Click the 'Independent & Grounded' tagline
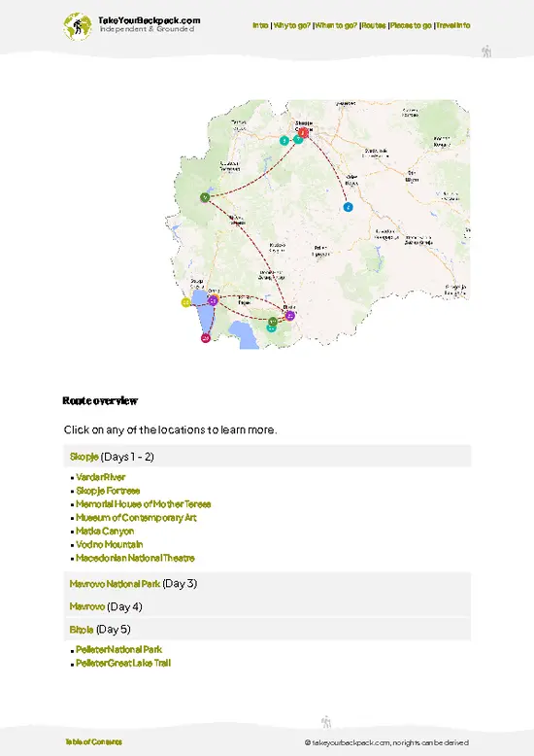 pos(147,29)
